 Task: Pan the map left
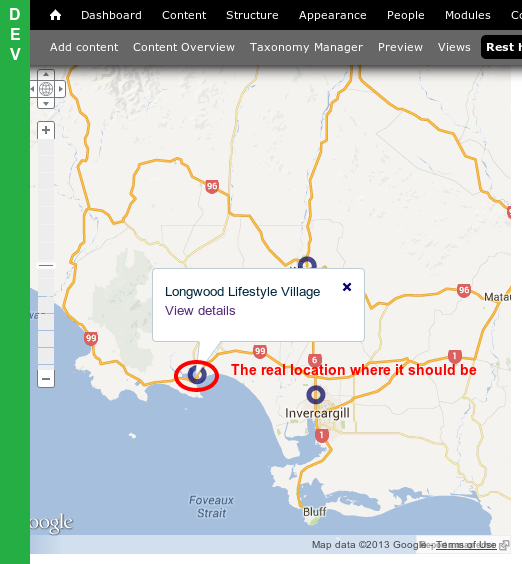click(x=33, y=89)
